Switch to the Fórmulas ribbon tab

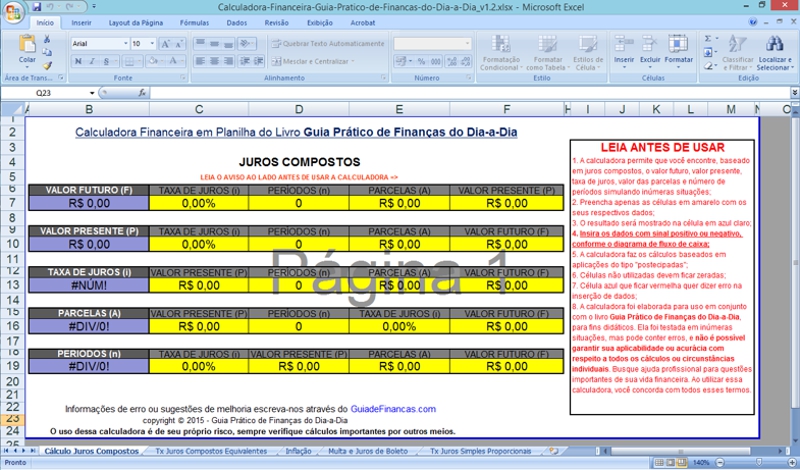(x=194, y=23)
